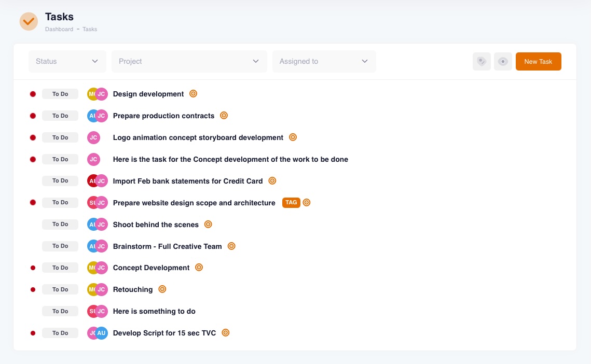Click the tag filter icon button

(482, 61)
